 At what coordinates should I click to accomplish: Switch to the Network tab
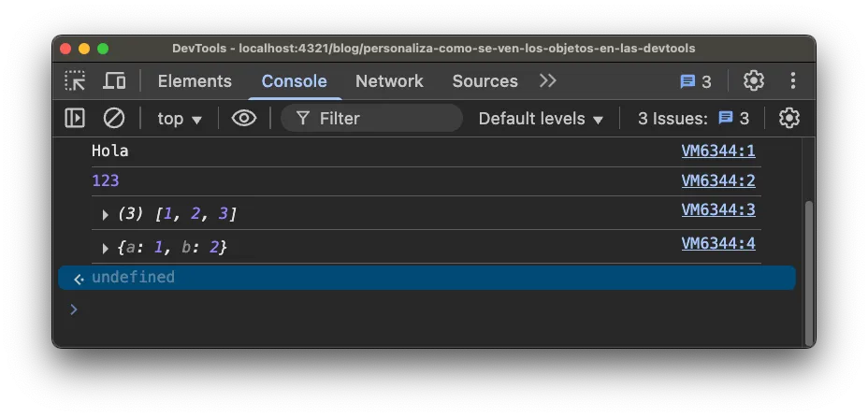(x=389, y=81)
